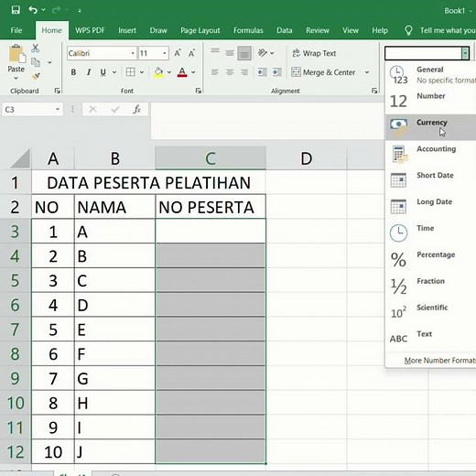Viewport: 476px width, 476px height.
Task: Open the Undo history dropdown arrow
Action: click(43, 10)
